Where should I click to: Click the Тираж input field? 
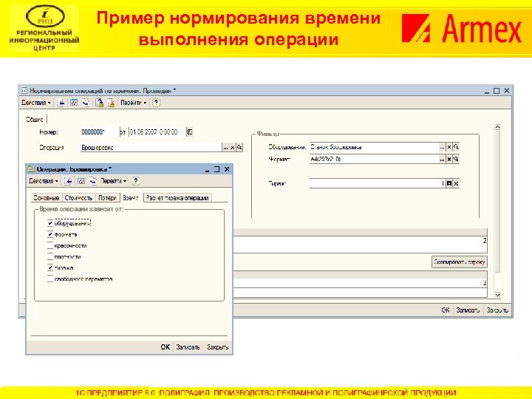click(x=378, y=183)
